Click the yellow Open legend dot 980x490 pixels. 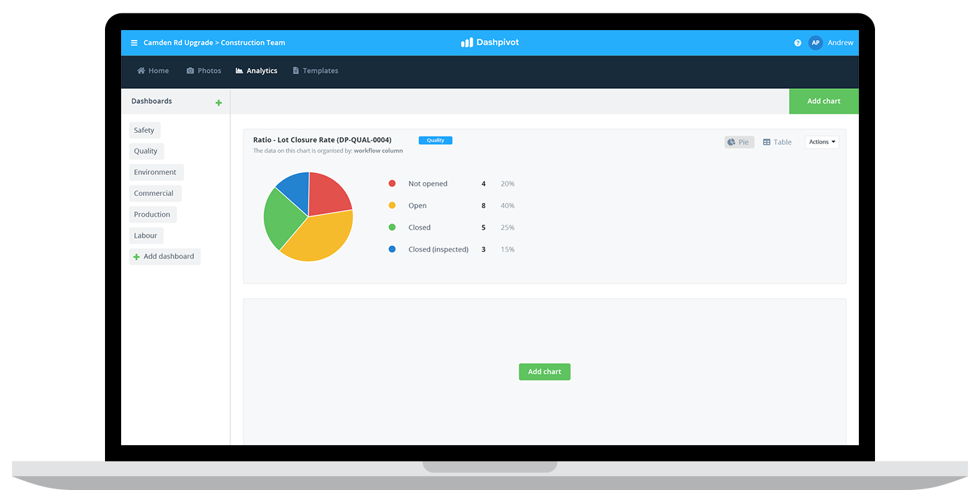pyautogui.click(x=392, y=205)
